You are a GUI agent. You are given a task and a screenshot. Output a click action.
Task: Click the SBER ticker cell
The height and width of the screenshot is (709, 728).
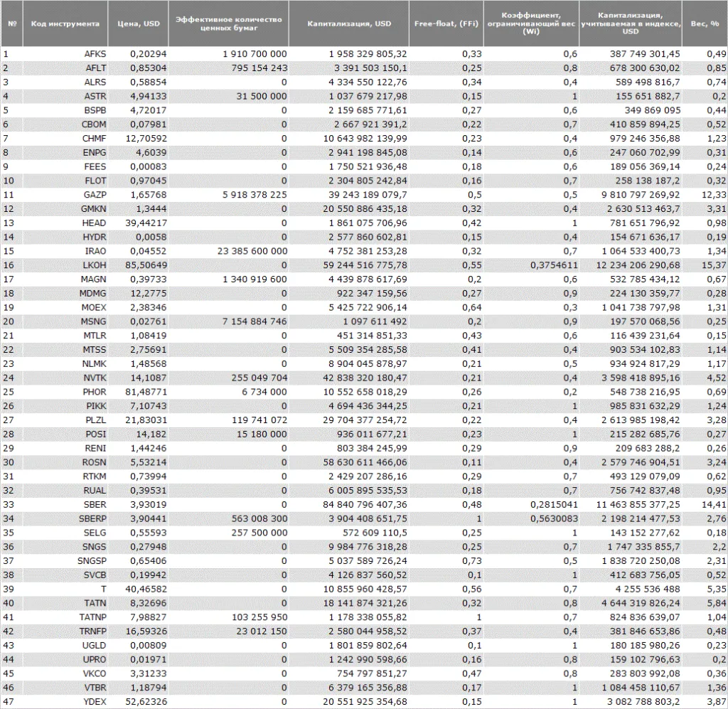[x=95, y=504]
